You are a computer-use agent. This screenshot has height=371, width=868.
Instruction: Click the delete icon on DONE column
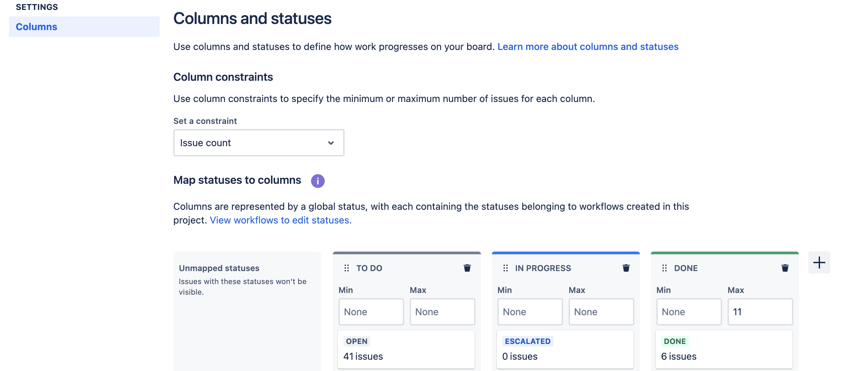(785, 268)
